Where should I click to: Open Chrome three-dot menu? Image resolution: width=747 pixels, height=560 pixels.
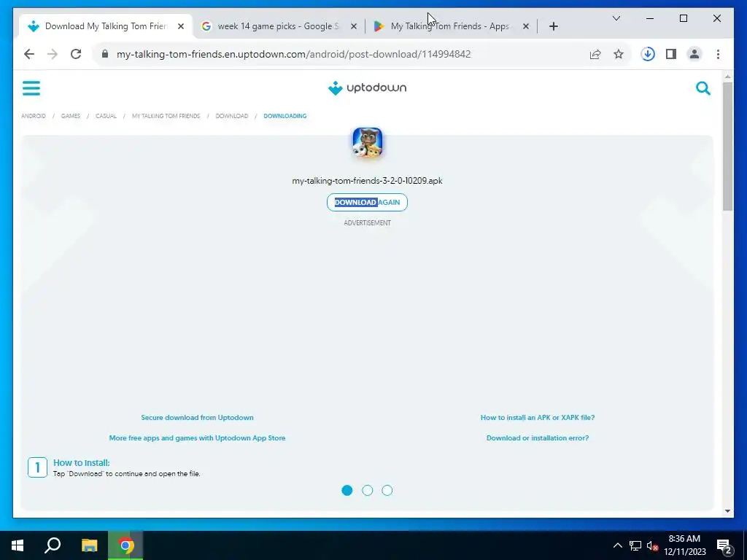tap(718, 54)
